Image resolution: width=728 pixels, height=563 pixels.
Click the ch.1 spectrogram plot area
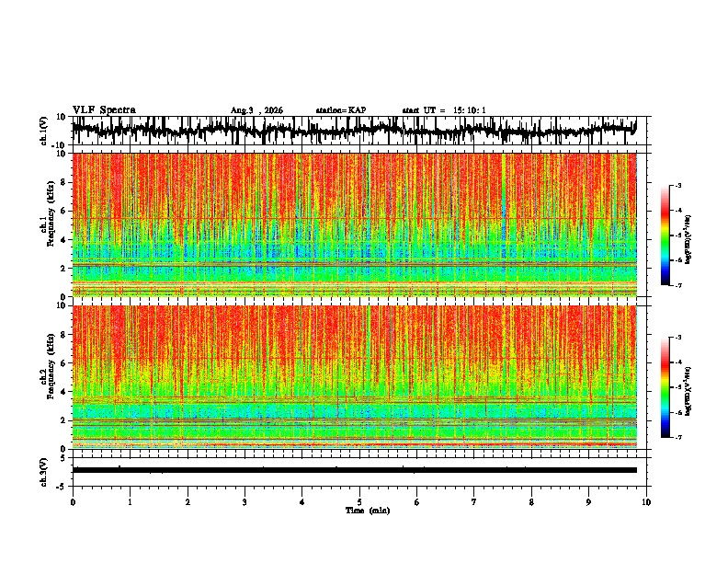point(355,224)
